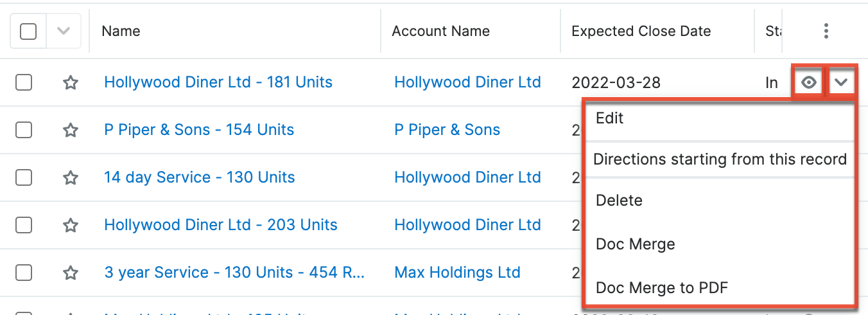Screen dimensions: 868x315
Task: Choose Delete in the actions menu
Action: pos(619,201)
